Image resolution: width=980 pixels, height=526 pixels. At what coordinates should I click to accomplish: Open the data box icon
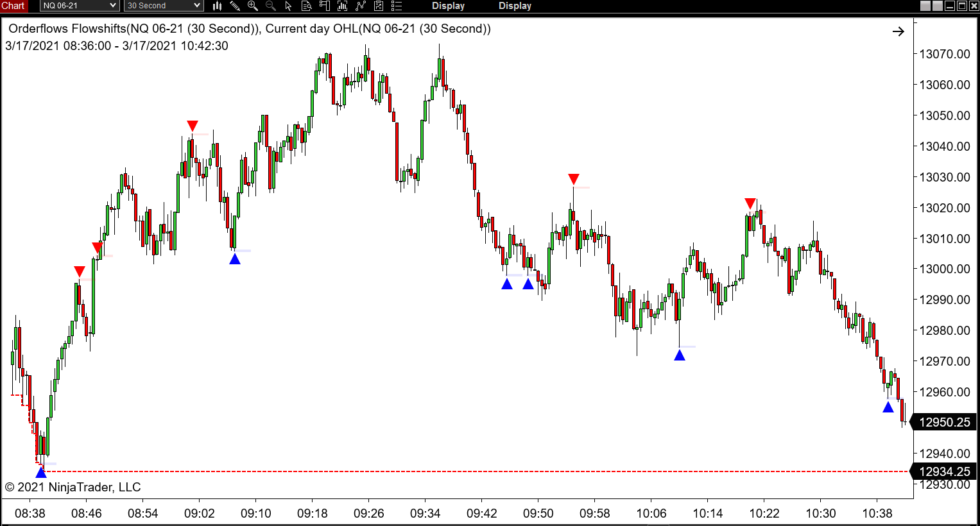(x=306, y=6)
